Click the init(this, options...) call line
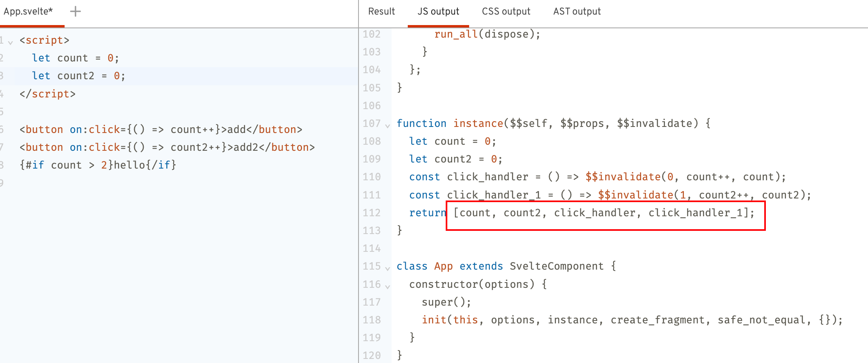Viewport: 868px width, 363px height. 632,320
